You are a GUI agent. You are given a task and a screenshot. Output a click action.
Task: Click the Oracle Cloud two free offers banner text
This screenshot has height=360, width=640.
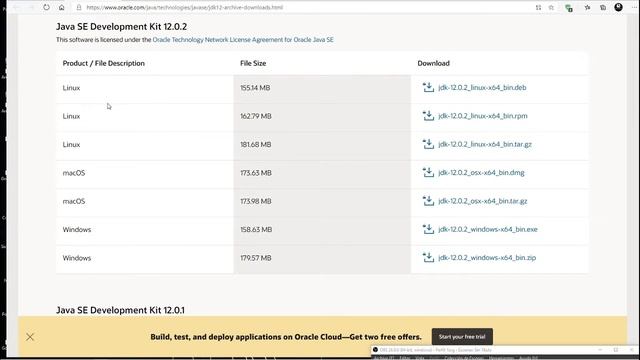[286, 337]
